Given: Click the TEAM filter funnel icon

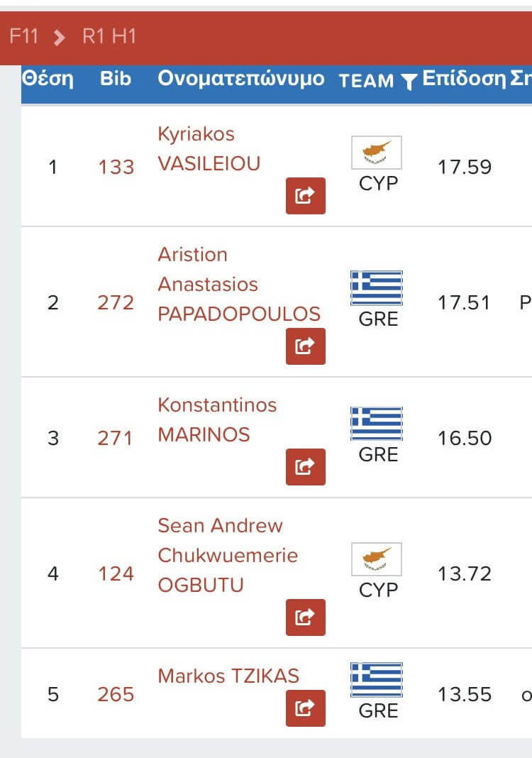Looking at the screenshot, I should (x=409, y=82).
